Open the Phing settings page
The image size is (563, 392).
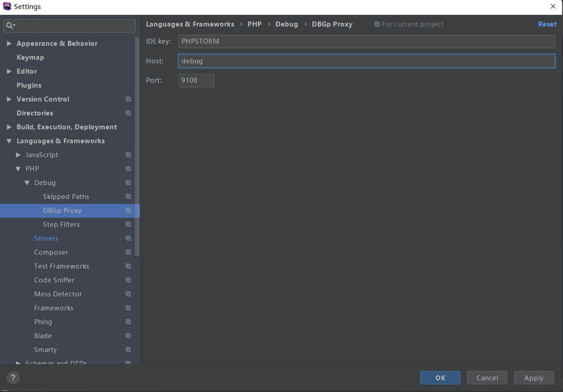(x=43, y=322)
